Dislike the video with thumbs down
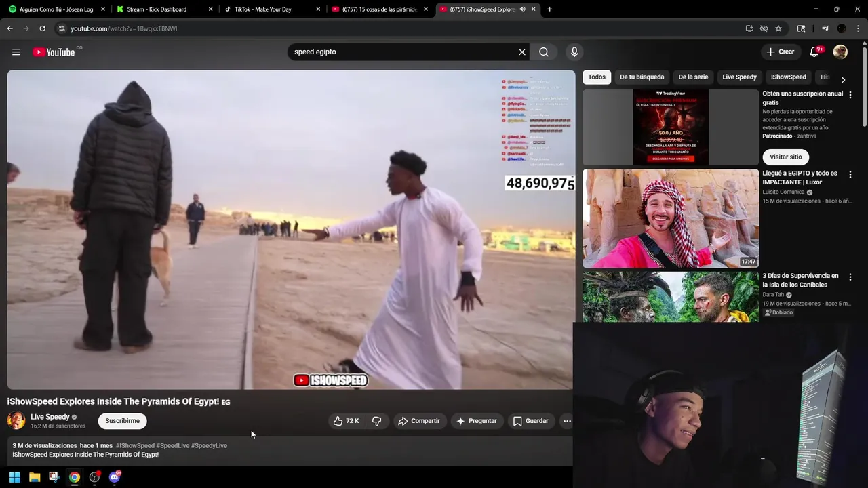868x488 pixels. click(377, 421)
